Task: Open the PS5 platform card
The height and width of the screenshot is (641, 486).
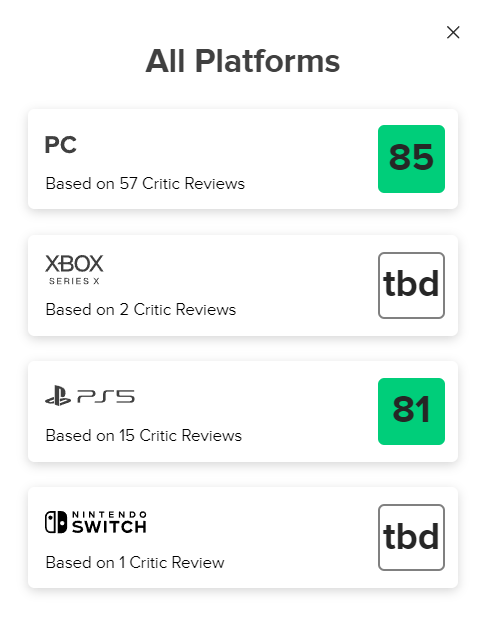Action: [x=243, y=411]
